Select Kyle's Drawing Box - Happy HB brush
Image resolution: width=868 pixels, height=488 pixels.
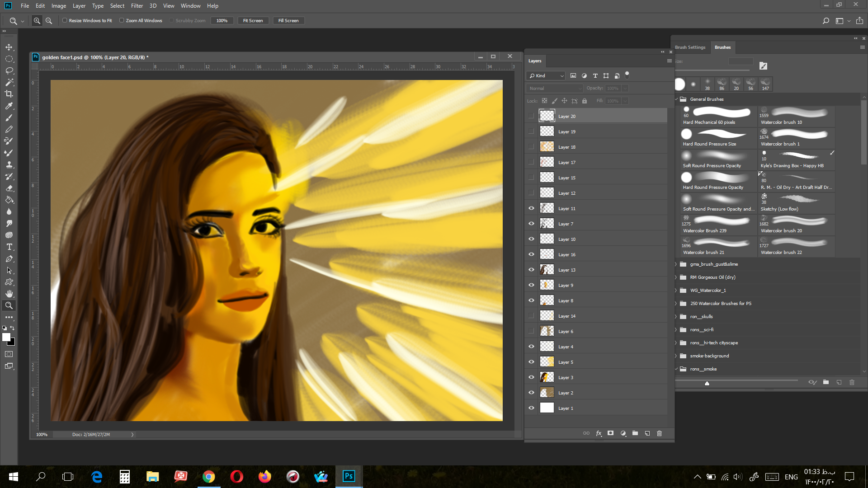[797, 160]
